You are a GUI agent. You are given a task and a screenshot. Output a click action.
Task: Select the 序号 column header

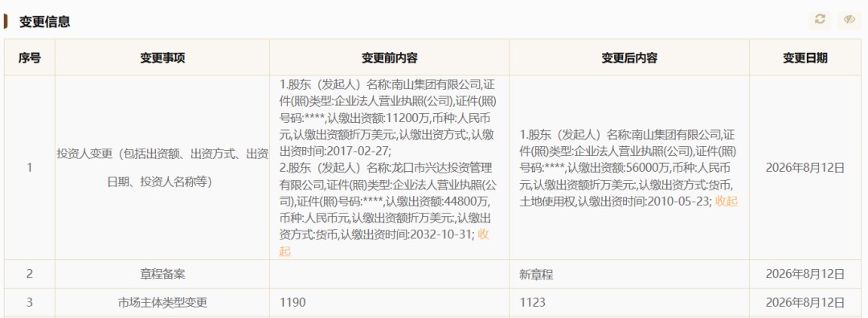coord(30,58)
